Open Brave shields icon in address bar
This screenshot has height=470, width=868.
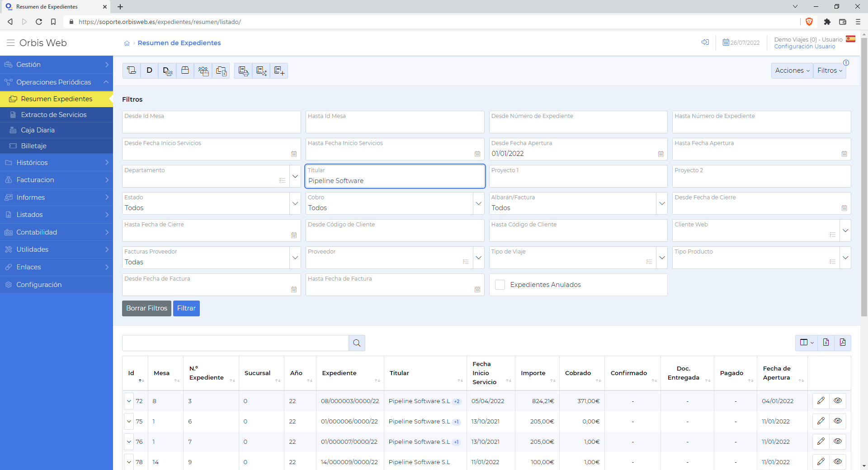pyautogui.click(x=809, y=22)
